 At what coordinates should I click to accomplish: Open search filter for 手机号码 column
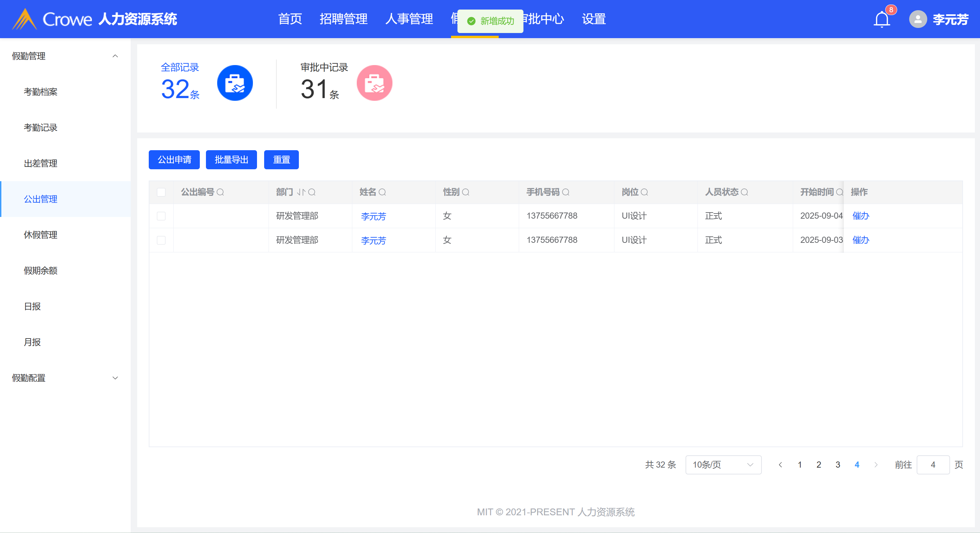click(566, 192)
